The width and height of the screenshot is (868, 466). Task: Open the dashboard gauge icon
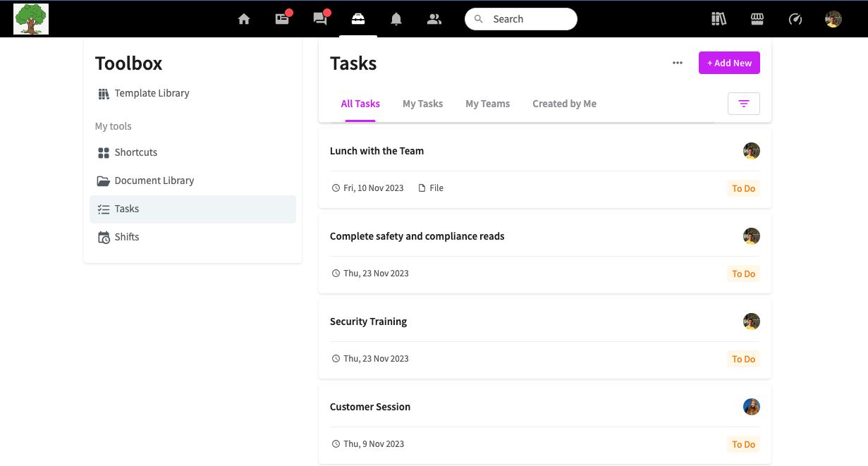tap(795, 19)
